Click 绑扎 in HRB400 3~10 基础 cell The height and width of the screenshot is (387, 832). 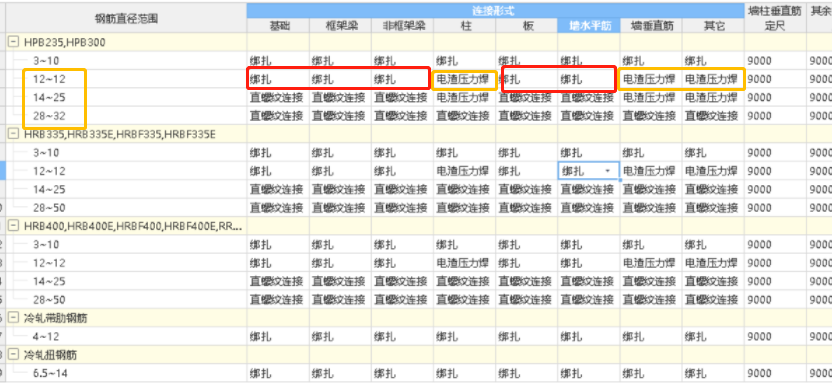[x=261, y=245]
